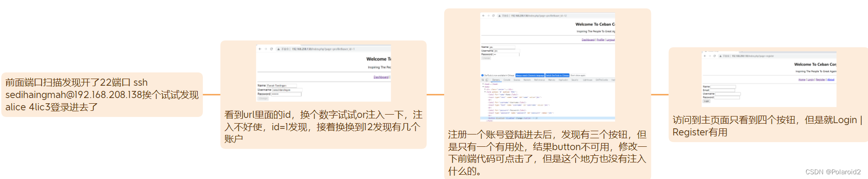The width and height of the screenshot is (868, 179).
Task: Select the mind map node about the SSH port 22 scan
Action: (102, 95)
